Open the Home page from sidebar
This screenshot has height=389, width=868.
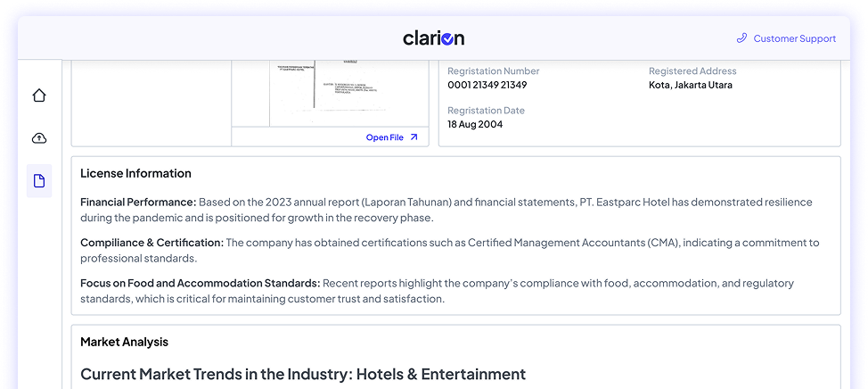[39, 95]
